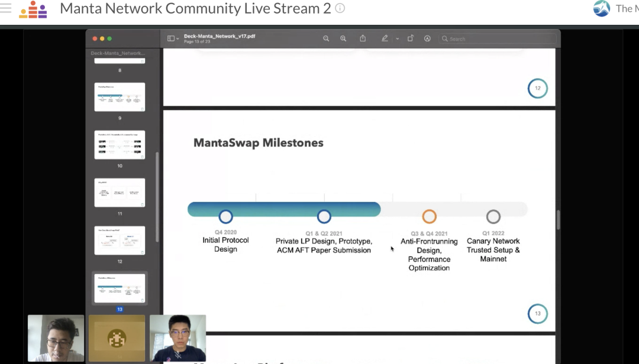Click the Q4 2020 milestone circle
Screen dimensions: 639x364
tap(225, 217)
